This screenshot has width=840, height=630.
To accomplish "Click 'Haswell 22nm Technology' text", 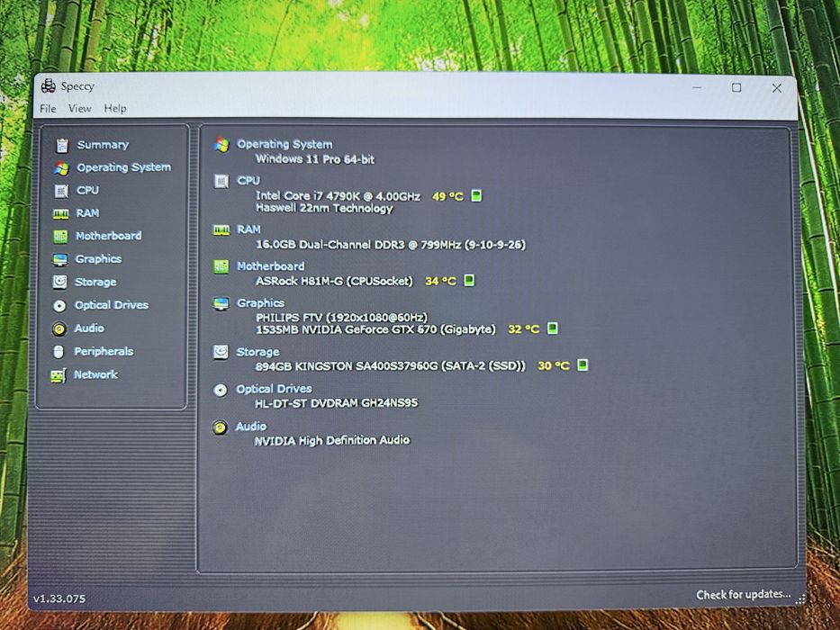I will (324, 209).
